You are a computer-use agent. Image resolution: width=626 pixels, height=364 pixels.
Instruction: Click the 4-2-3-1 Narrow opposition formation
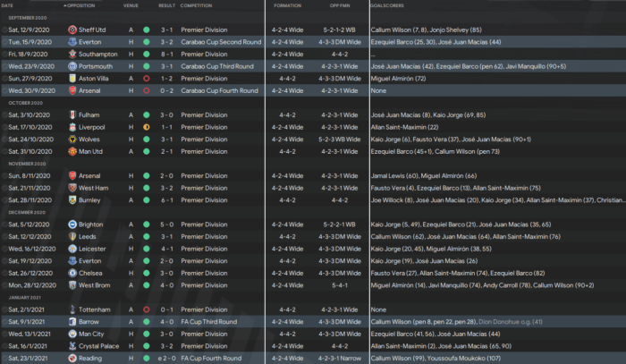pos(339,359)
